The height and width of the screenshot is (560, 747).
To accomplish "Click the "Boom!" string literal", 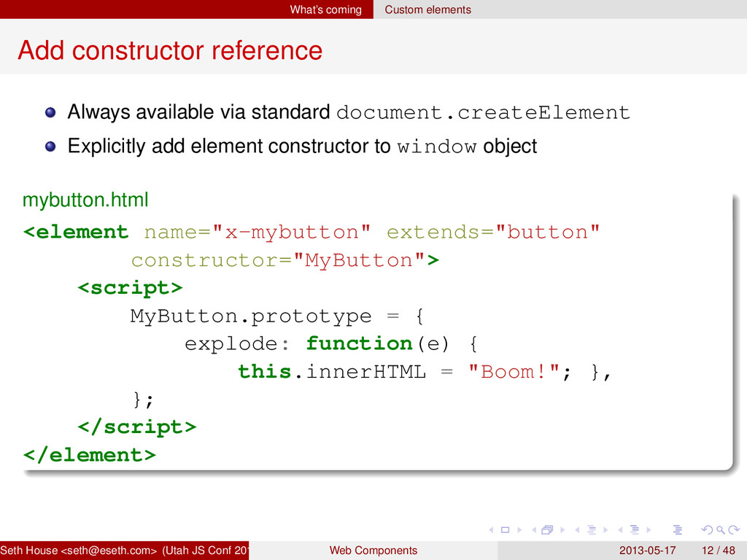I will [x=514, y=371].
